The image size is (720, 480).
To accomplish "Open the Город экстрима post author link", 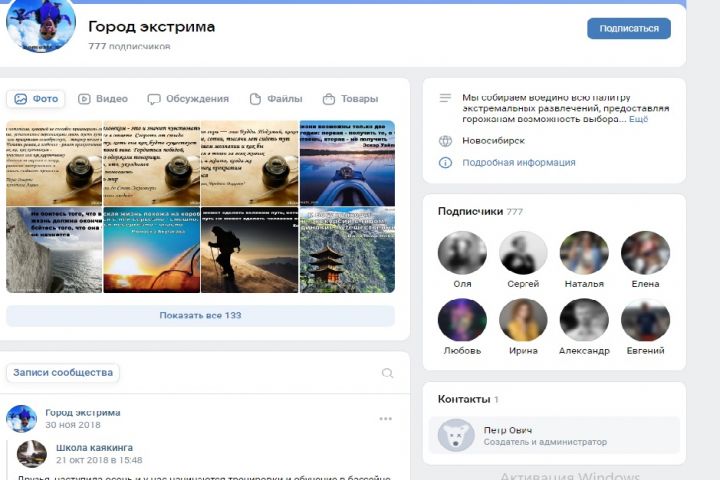I will click(x=83, y=412).
